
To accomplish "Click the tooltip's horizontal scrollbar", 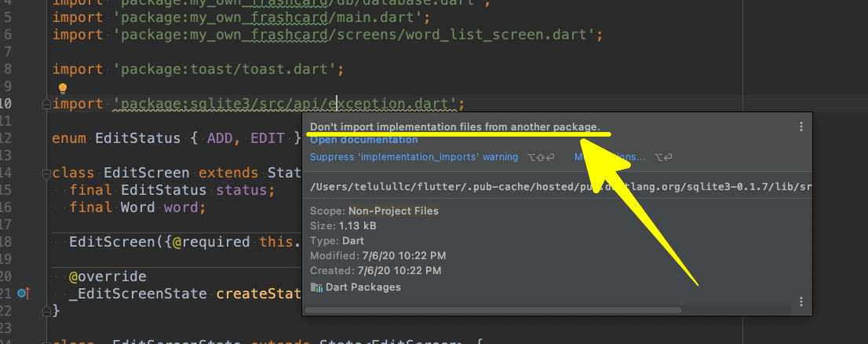I will [x=493, y=310].
